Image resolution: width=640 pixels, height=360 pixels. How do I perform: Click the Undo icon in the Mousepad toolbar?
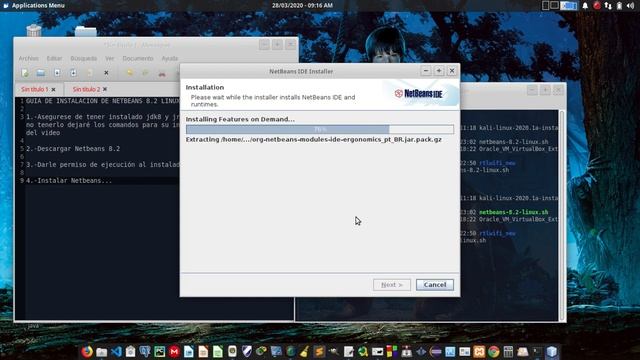[x=130, y=73]
